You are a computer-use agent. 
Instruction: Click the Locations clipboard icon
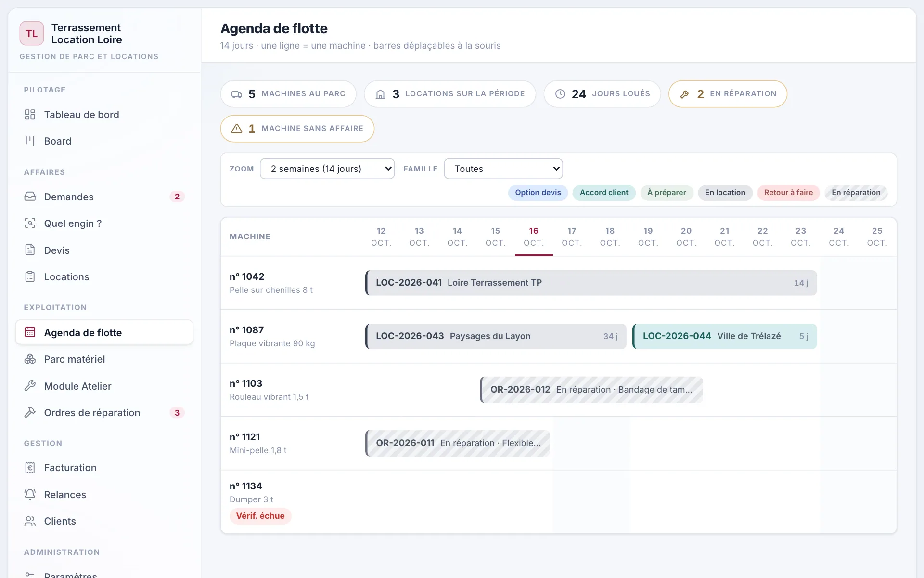pyautogui.click(x=30, y=276)
